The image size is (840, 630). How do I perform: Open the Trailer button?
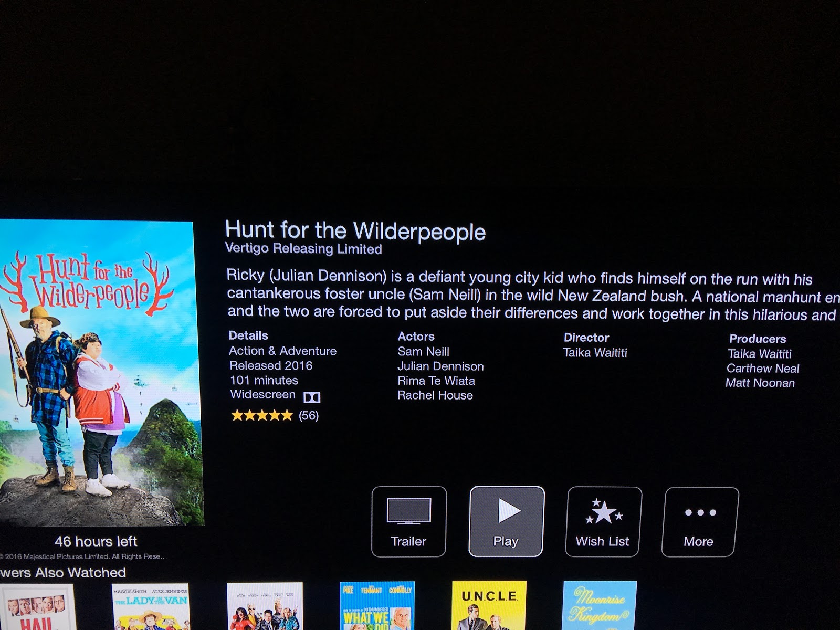tap(409, 521)
